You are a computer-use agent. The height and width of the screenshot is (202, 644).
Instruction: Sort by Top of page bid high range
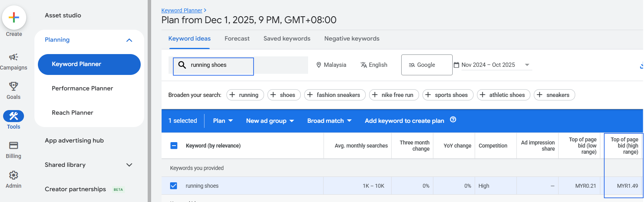click(624, 146)
